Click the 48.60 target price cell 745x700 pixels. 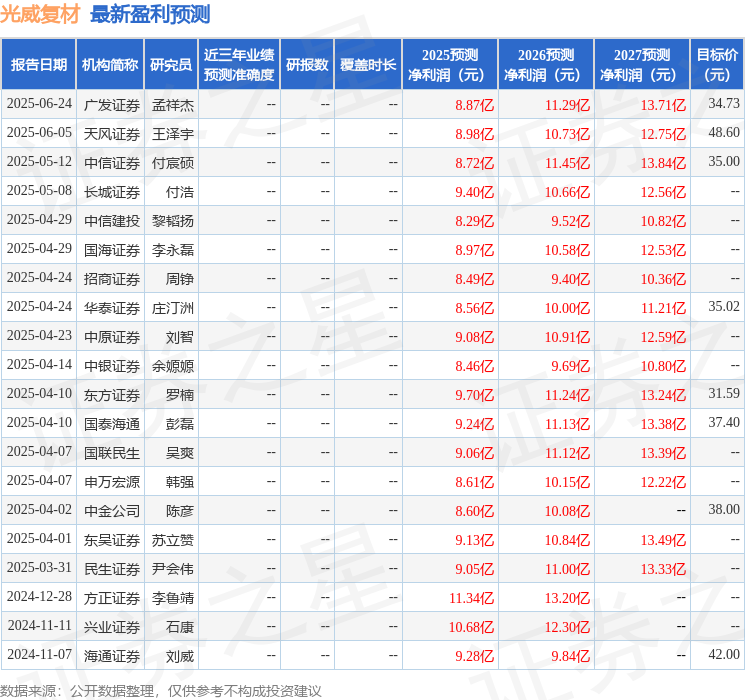point(723,133)
